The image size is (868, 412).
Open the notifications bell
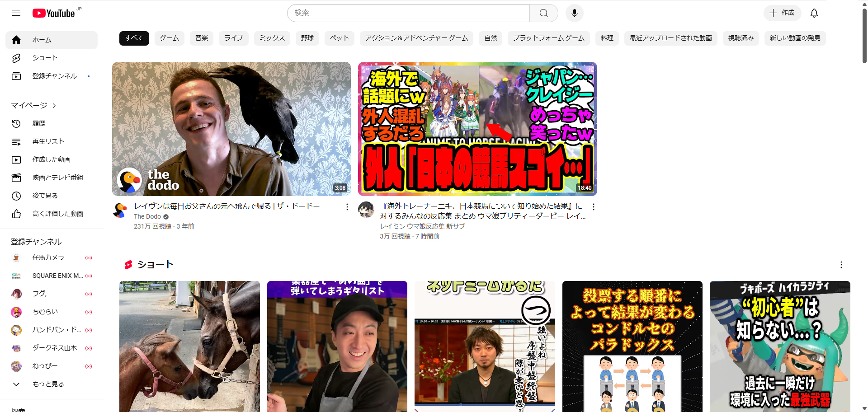814,13
